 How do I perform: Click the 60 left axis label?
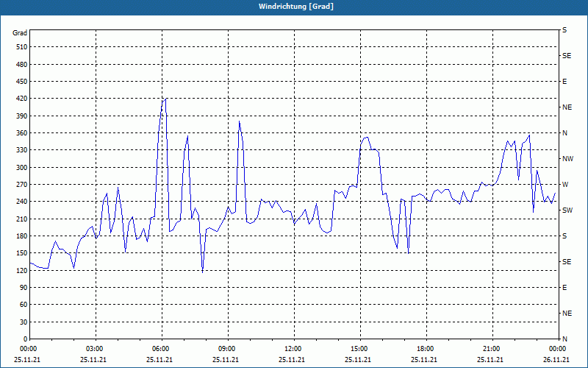[x=24, y=305]
